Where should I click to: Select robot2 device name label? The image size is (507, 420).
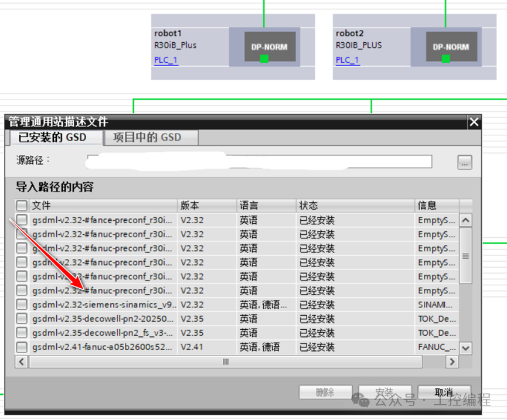(x=349, y=33)
